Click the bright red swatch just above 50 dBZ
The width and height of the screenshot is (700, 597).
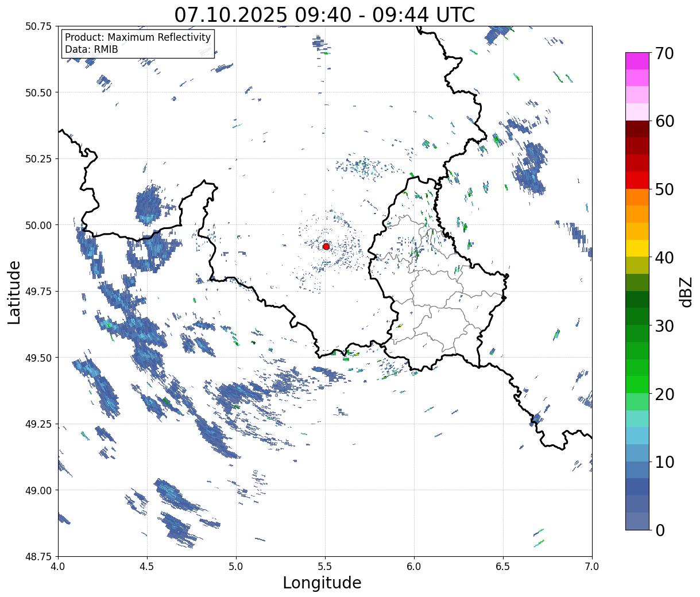click(x=637, y=180)
